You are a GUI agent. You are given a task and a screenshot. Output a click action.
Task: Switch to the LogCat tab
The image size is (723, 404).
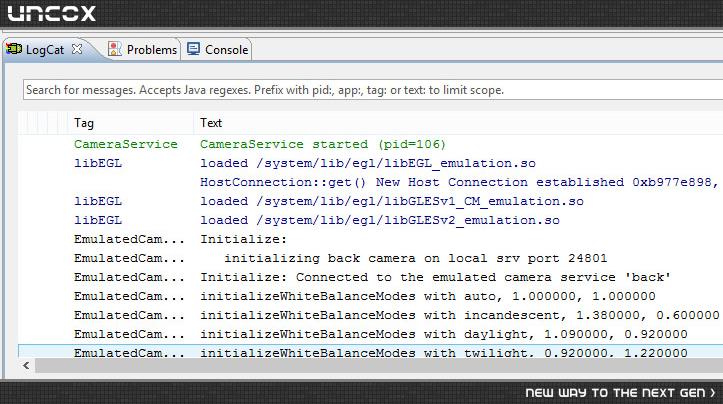[x=45, y=50]
